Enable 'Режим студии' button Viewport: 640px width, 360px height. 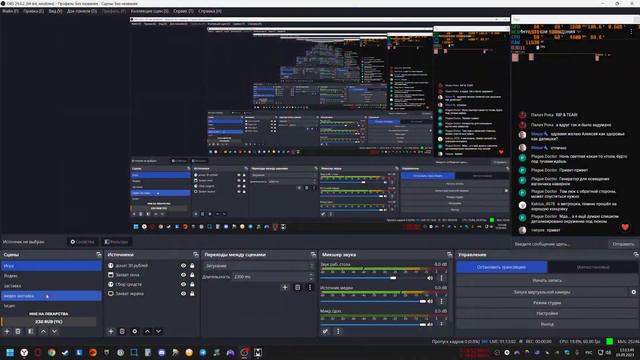pyautogui.click(x=547, y=303)
